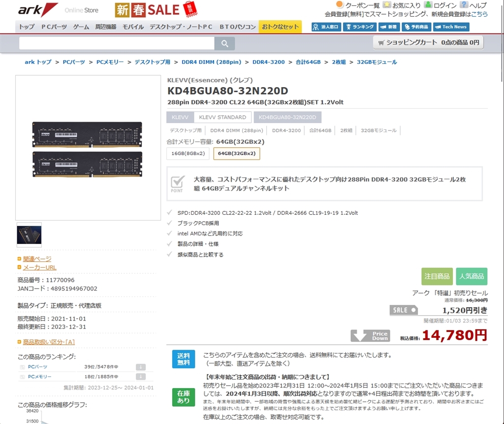Expand the PCメモリー ranking dropdown arrow

(x=140, y=377)
